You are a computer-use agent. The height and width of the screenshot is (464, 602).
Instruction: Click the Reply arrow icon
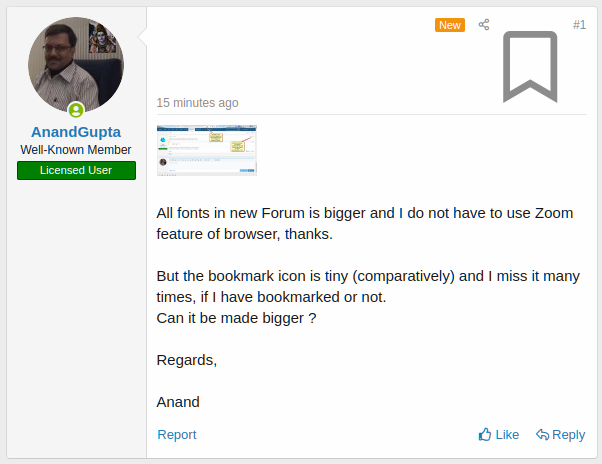click(542, 434)
